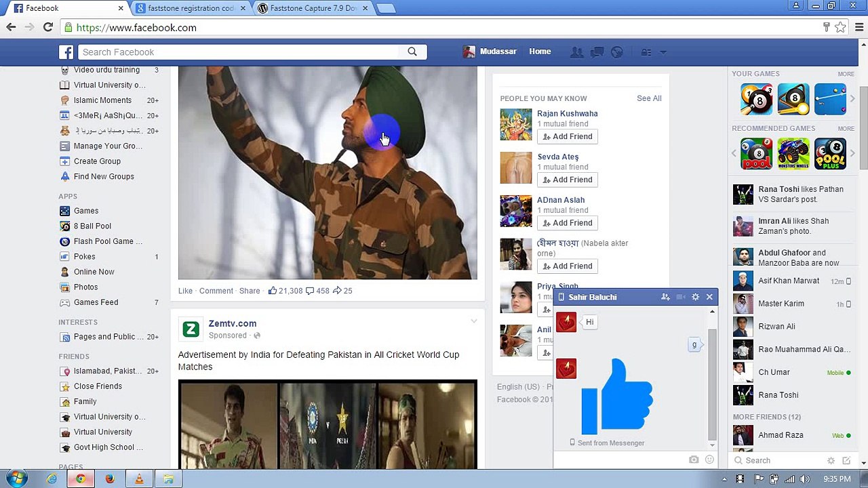
Task: Click See All people you may know
Action: point(649,98)
